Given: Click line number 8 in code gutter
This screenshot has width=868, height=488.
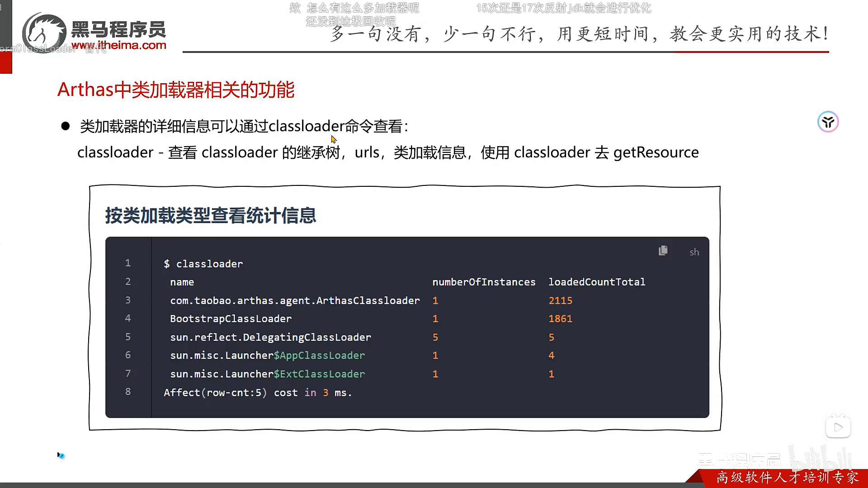Looking at the screenshot, I should pos(128,392).
